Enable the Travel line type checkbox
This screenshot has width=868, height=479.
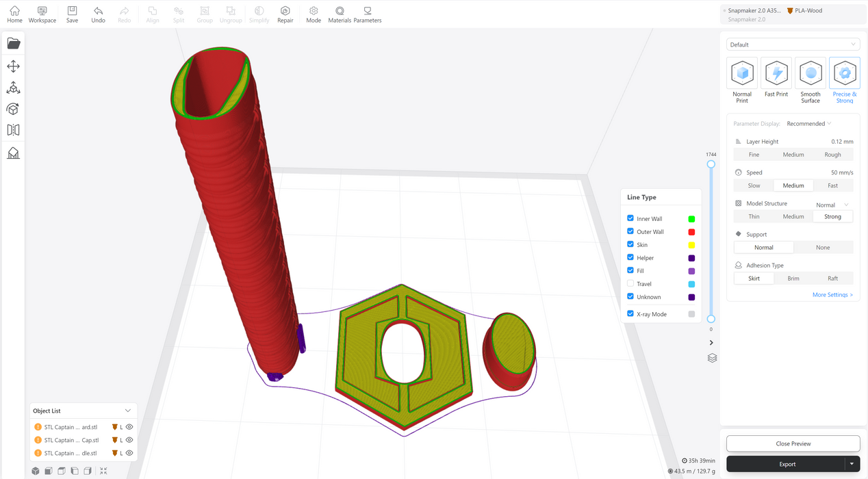(630, 283)
